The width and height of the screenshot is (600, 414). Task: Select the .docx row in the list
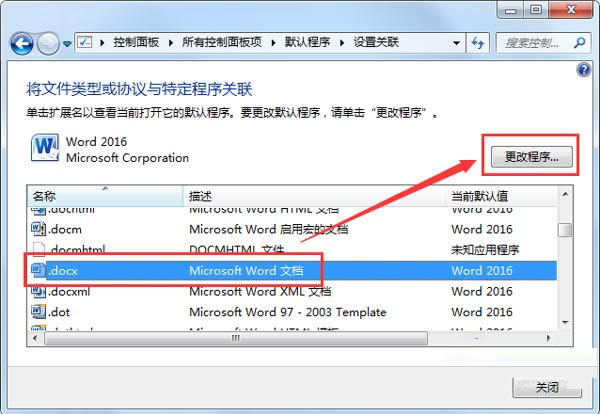250,270
